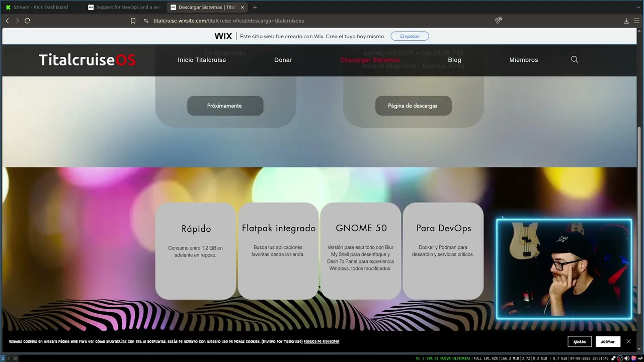Click the 'Este sitio web fue creado con Wix' text
The height and width of the screenshot is (362, 644).
tap(312, 36)
